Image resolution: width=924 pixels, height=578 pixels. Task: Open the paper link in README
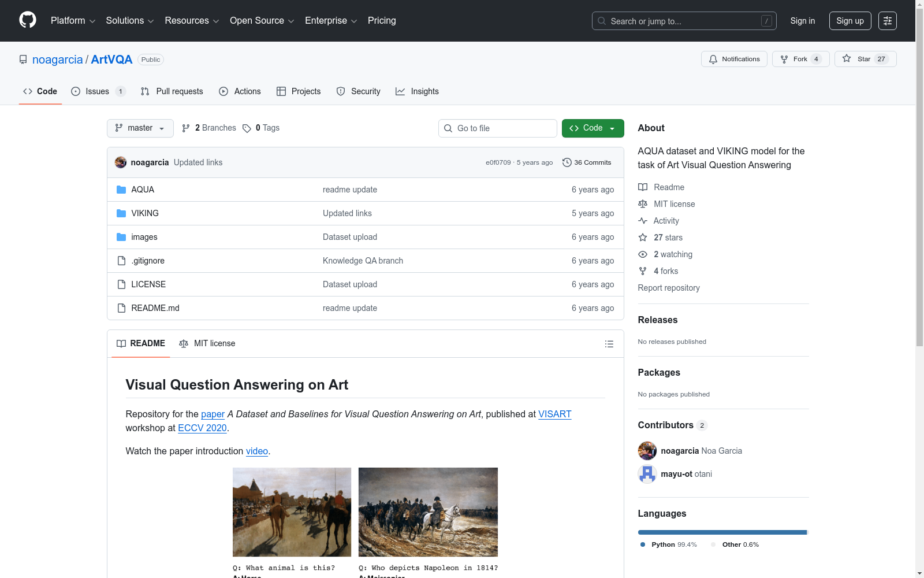point(213,414)
